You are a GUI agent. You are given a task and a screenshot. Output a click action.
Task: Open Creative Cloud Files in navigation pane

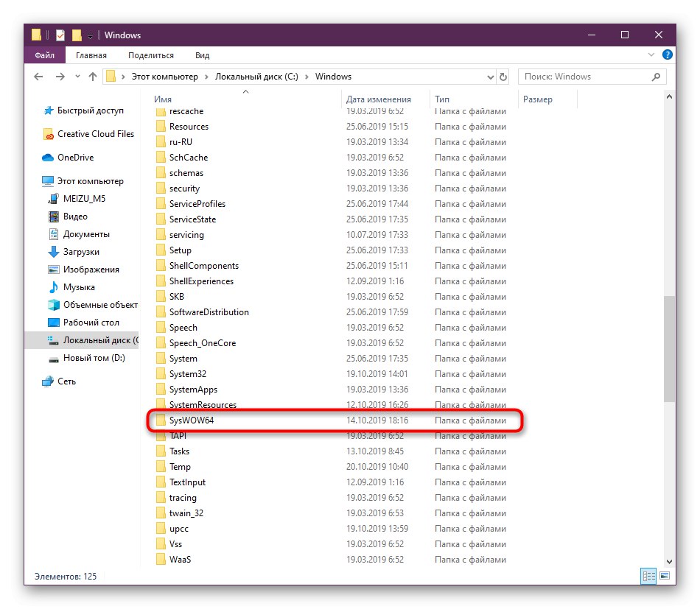(96, 134)
